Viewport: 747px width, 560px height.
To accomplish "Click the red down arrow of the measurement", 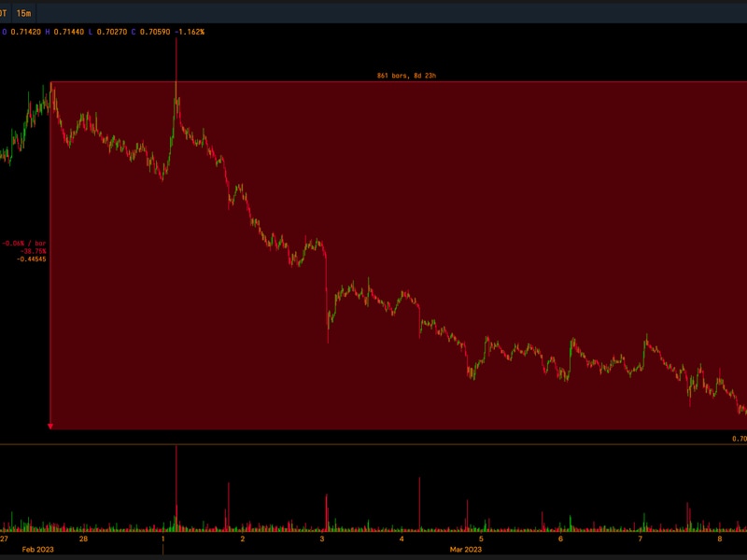I will point(50,425).
